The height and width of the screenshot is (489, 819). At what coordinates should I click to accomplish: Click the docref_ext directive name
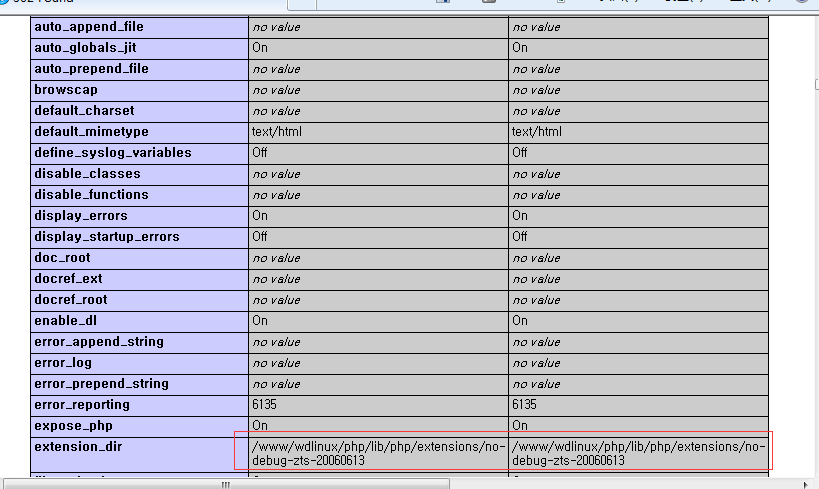pyautogui.click(x=68, y=278)
